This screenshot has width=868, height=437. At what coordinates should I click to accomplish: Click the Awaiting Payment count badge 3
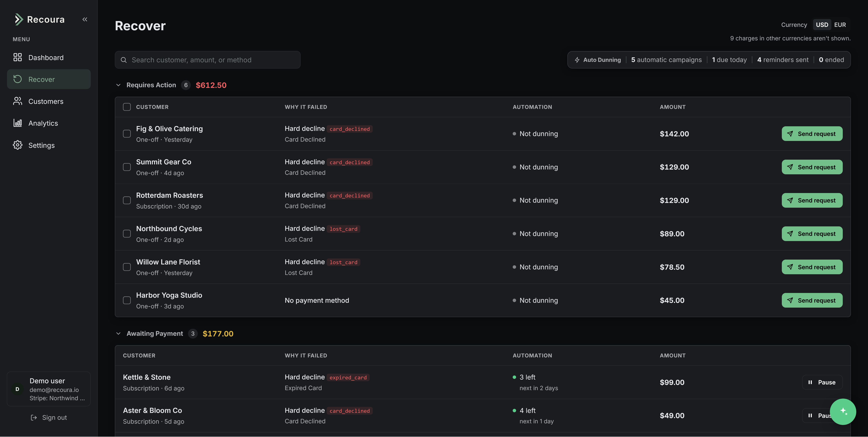click(193, 334)
